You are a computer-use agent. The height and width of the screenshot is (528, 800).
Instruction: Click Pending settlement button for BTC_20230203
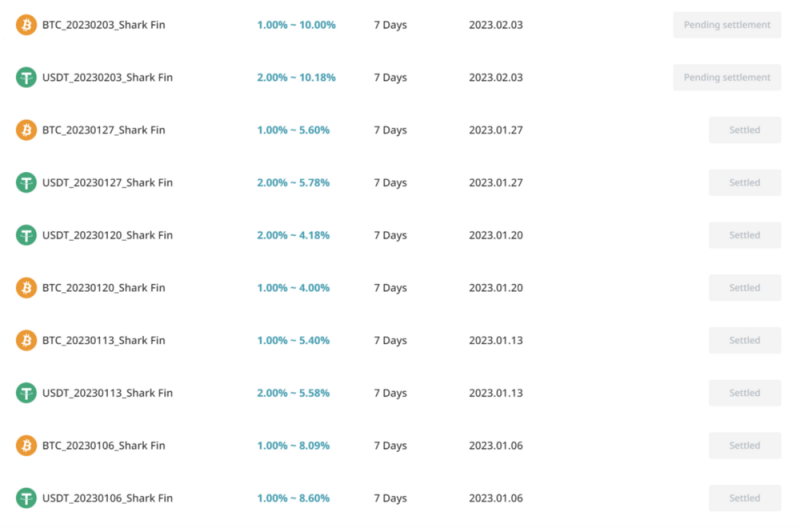pyautogui.click(x=727, y=24)
